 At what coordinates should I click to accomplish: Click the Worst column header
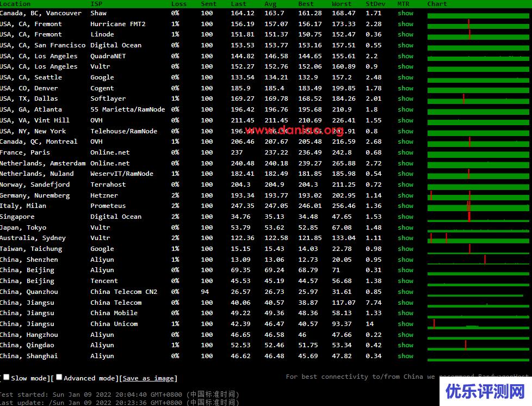pyautogui.click(x=342, y=4)
